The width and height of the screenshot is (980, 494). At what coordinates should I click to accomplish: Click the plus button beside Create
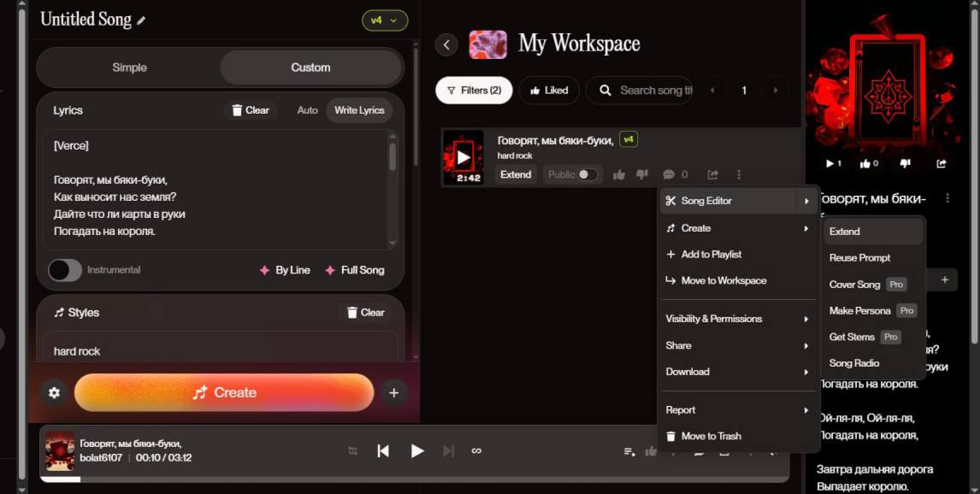[x=393, y=393]
